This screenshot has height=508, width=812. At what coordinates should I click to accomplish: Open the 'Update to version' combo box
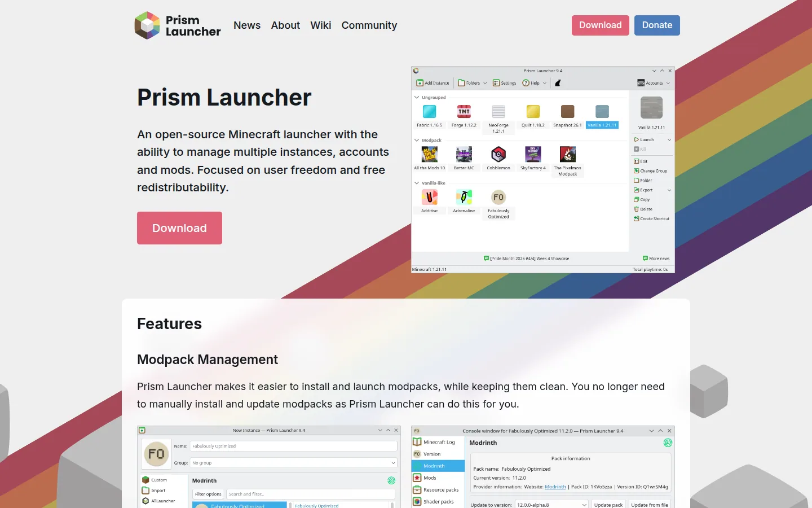[551, 505]
